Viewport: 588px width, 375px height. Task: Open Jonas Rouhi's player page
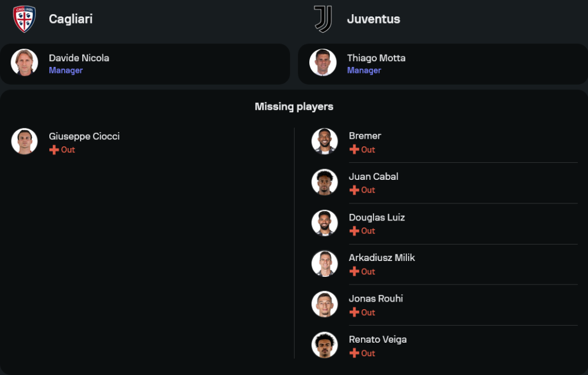(376, 299)
